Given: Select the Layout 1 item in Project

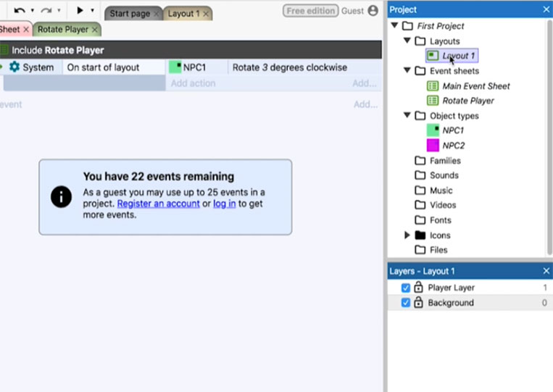Looking at the screenshot, I should tap(452, 56).
